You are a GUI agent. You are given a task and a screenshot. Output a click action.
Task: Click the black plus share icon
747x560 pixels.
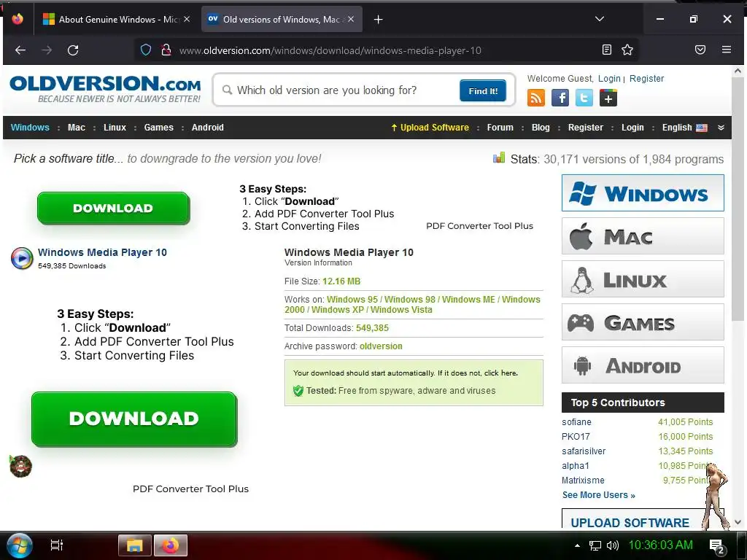point(608,98)
